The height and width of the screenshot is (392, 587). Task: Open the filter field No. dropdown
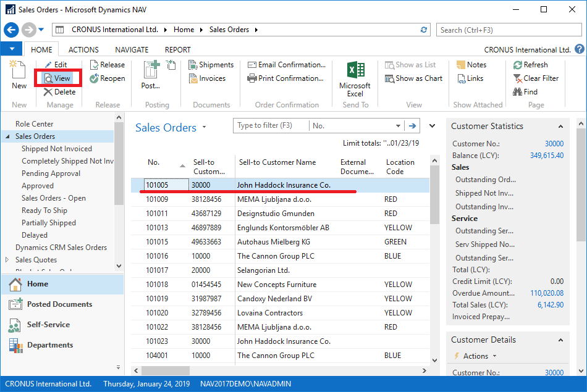pyautogui.click(x=398, y=126)
